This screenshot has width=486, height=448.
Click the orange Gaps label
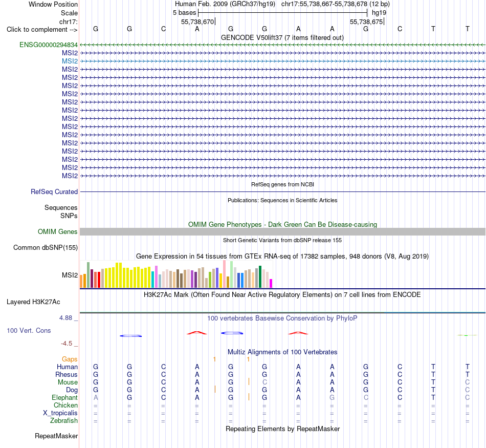coord(70,359)
